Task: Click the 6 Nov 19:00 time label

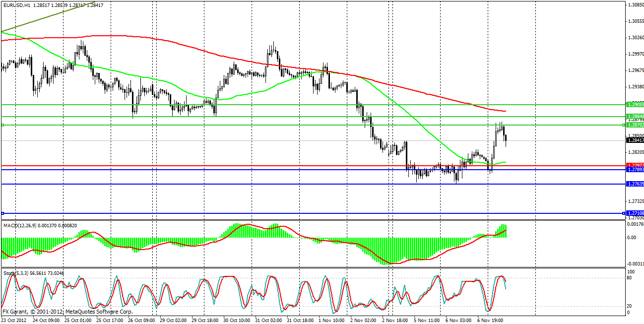Action: click(492, 320)
